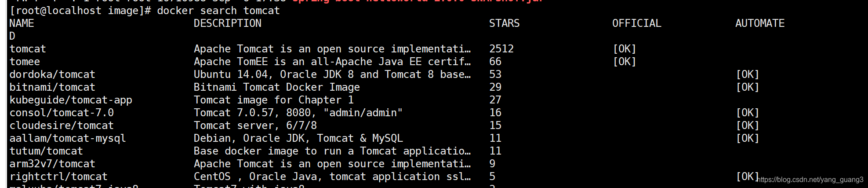Click the arm32v7/tomcat entry
This screenshot has height=188, width=868.
click(x=52, y=164)
